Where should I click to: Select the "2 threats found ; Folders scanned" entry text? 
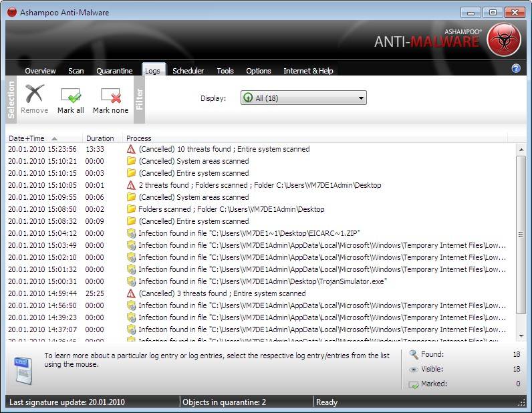(259, 185)
